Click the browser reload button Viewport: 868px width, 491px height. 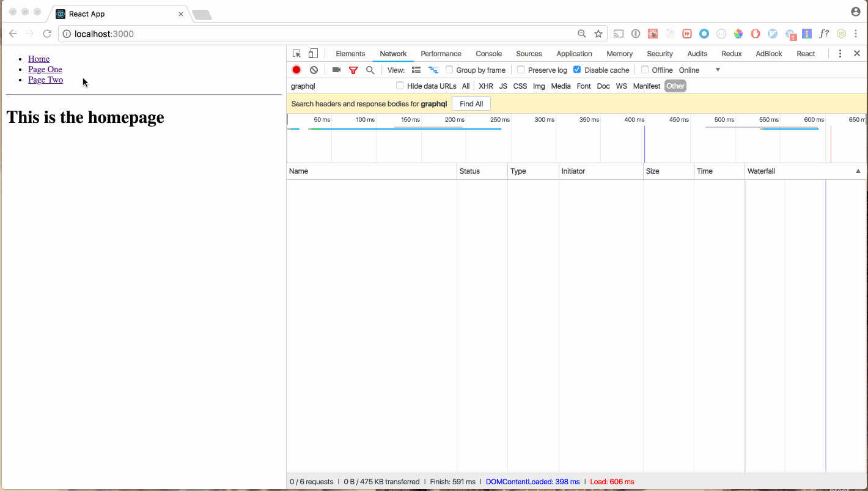46,34
